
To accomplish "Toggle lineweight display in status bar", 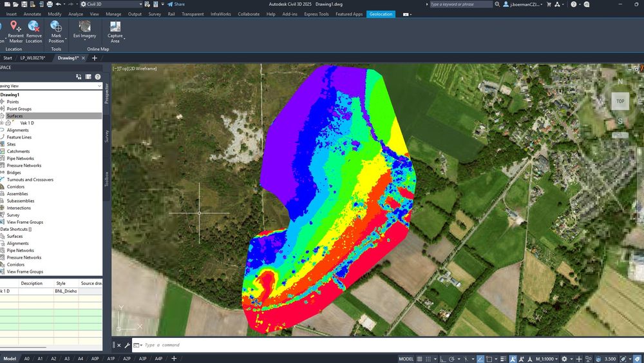I will (503, 359).
